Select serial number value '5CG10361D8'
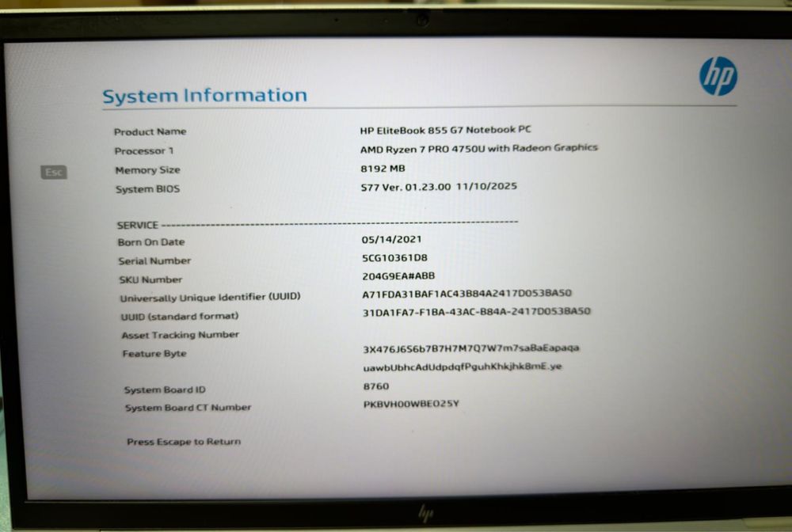Viewport: 792px width, 532px height. pyautogui.click(x=394, y=258)
